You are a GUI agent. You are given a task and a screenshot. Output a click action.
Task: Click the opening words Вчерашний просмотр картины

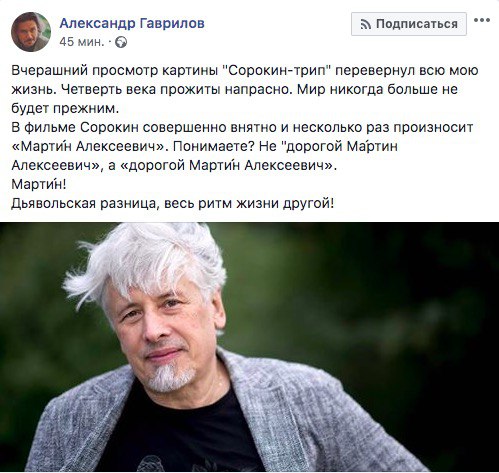pyautogui.click(x=115, y=71)
